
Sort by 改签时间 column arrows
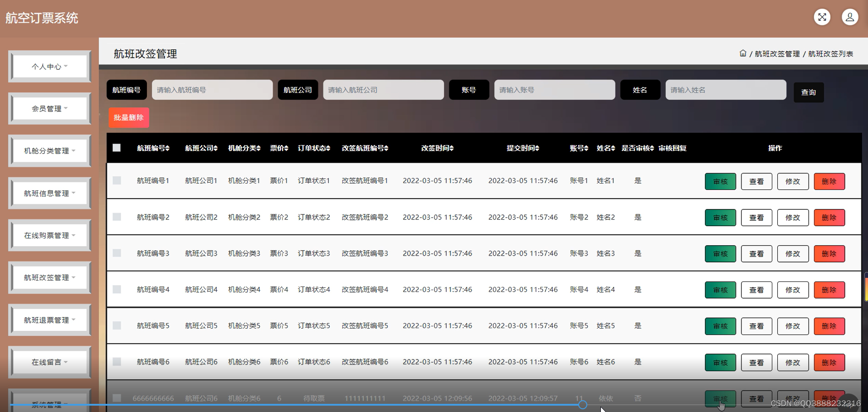[452, 148]
